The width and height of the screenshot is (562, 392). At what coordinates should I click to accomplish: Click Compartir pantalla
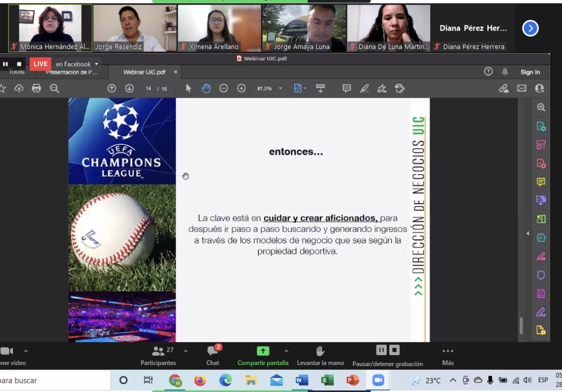pyautogui.click(x=263, y=355)
